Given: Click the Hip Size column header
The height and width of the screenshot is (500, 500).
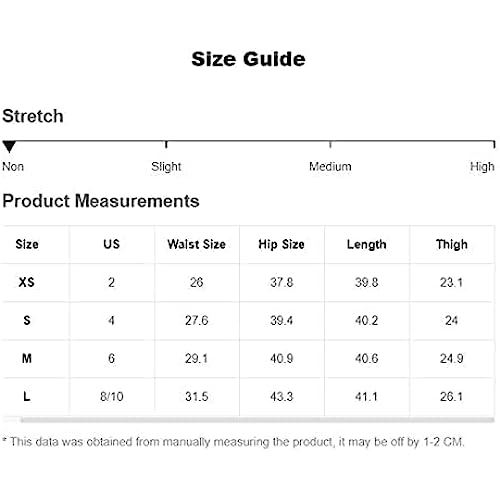Looking at the screenshot, I should click(282, 244).
